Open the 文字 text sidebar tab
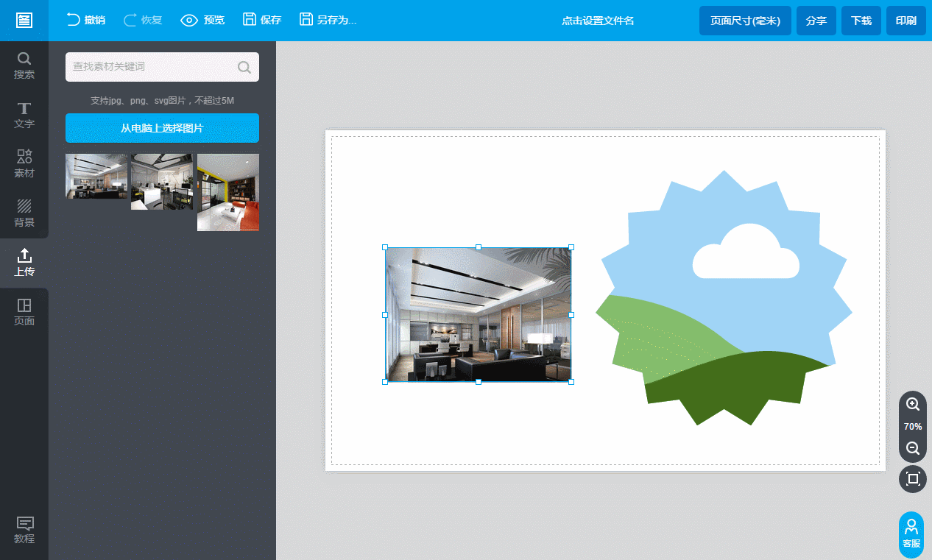This screenshot has width=932, height=560. coord(24,115)
